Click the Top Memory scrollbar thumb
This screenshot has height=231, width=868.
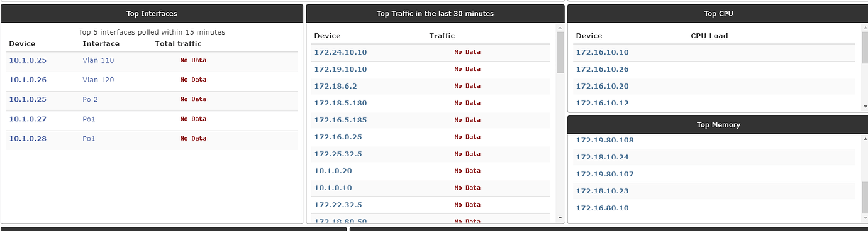tap(865, 197)
